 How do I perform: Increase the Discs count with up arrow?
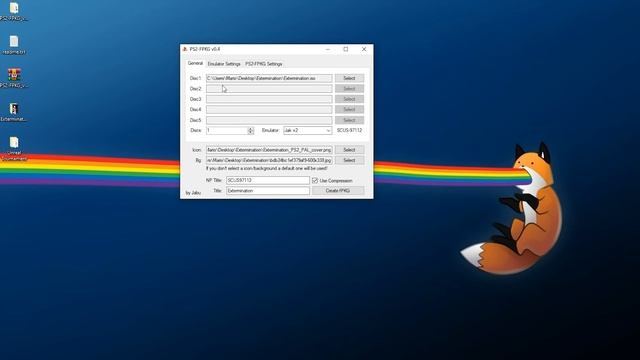pos(251,129)
